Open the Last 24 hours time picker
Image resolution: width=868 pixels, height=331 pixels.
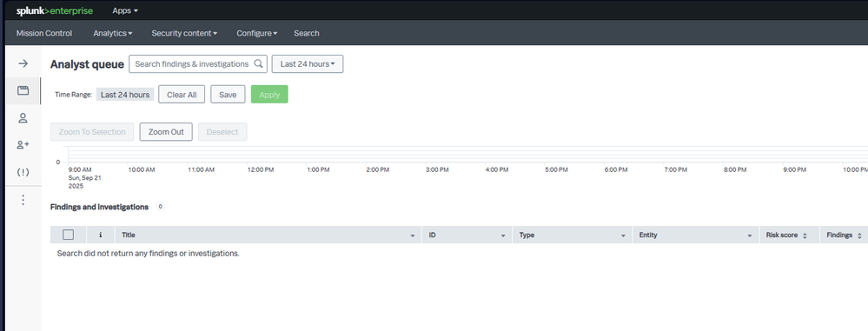pos(308,63)
